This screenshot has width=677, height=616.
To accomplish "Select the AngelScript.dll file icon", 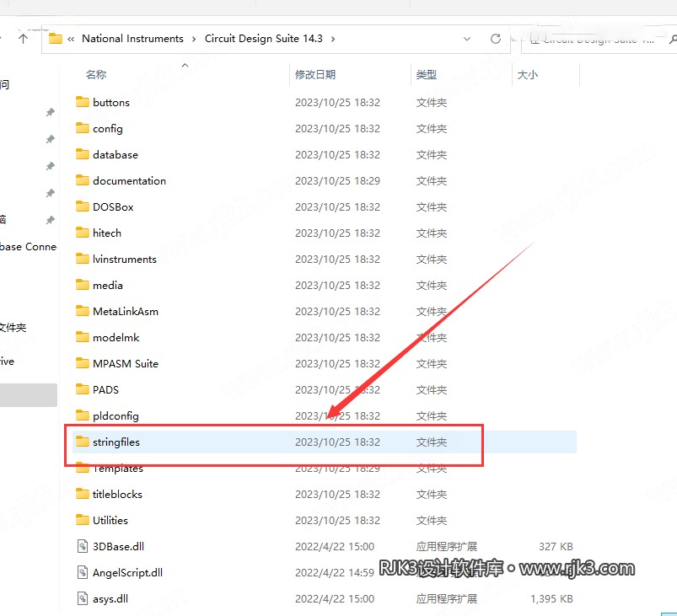I will click(82, 572).
